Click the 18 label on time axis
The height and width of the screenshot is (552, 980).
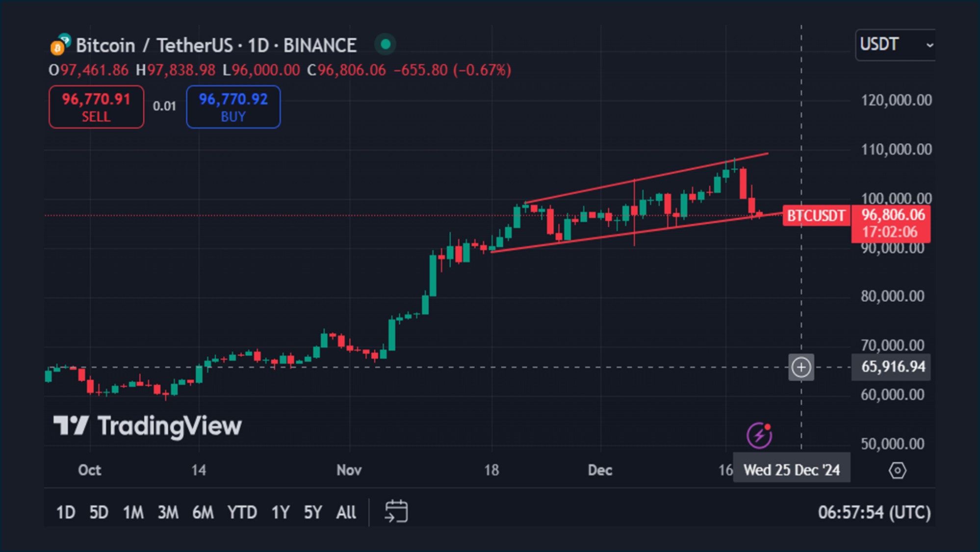(x=491, y=470)
